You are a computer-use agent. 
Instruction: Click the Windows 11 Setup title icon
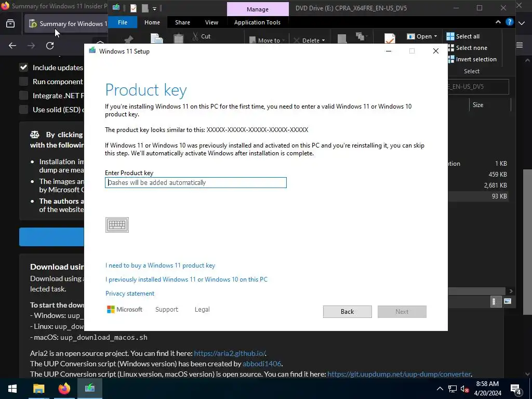tap(92, 51)
